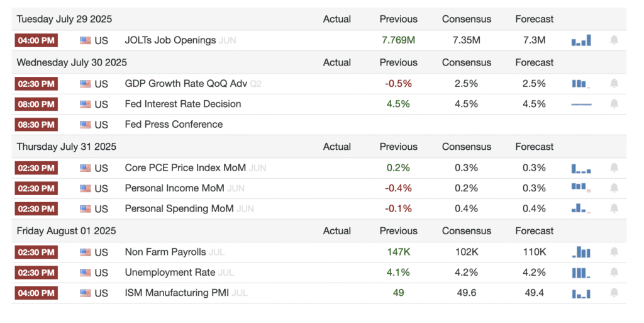Viewport: 644px width, 323px height.
Task: Toggle the bell for Personal Income MoM
Action: pos(614,188)
